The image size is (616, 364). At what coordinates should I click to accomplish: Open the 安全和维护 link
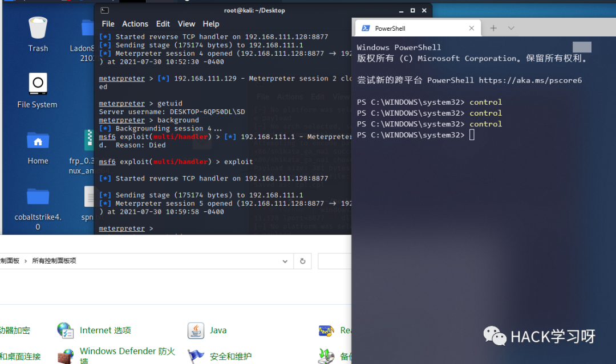[x=230, y=356]
